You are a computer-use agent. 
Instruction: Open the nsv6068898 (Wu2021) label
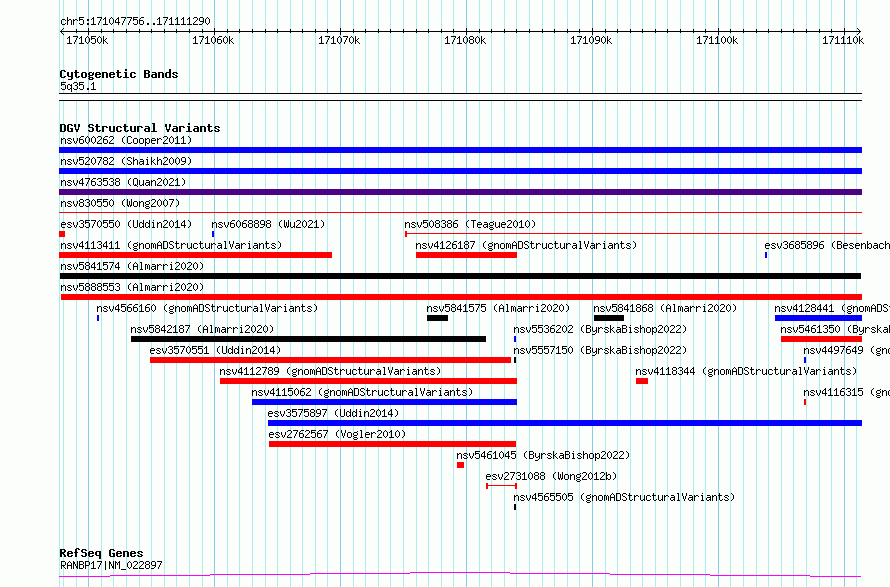(x=268, y=224)
